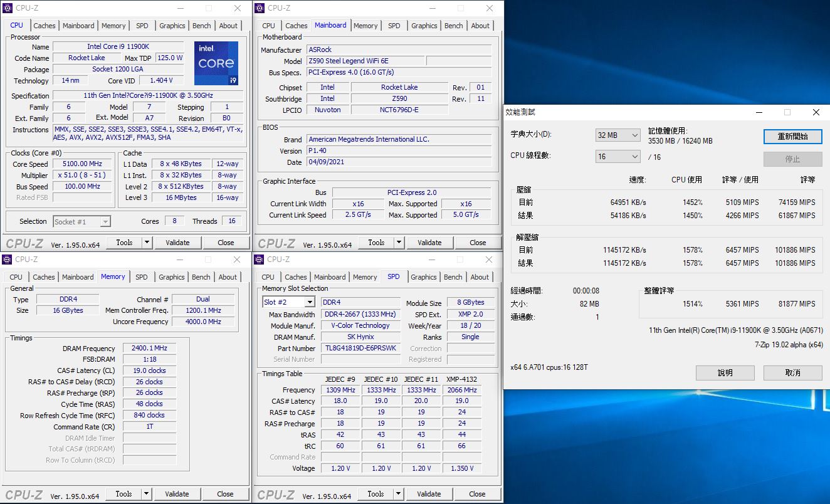Click the motherboard model "Z590 Steel Legend WiFi 6E"

coord(365,61)
